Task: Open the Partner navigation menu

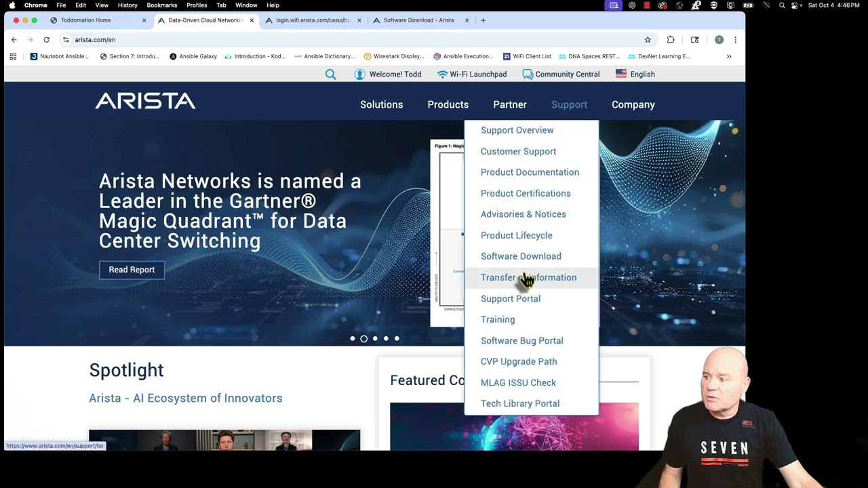Action: click(x=510, y=104)
